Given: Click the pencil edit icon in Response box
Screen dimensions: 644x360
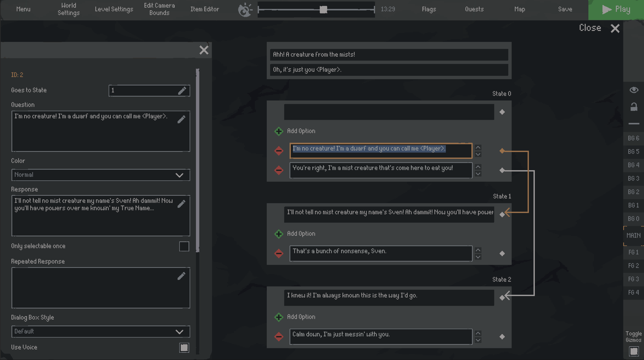Looking at the screenshot, I should tap(181, 204).
